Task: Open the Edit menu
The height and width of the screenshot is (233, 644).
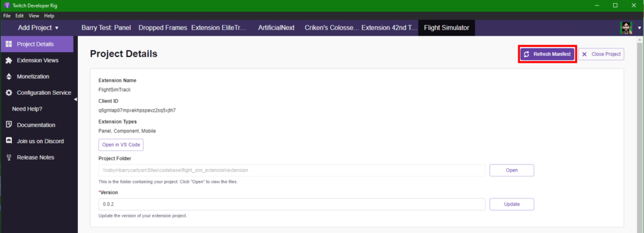Action: pyautogui.click(x=19, y=16)
